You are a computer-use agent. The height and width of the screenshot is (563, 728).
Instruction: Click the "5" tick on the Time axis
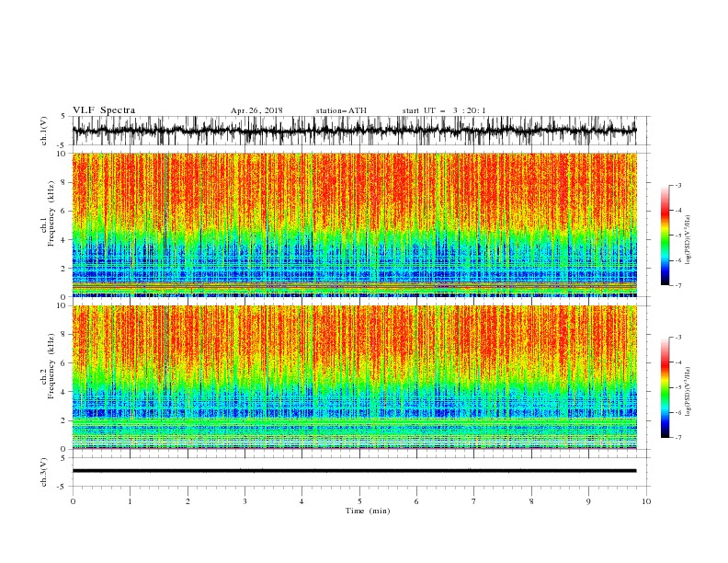359,501
